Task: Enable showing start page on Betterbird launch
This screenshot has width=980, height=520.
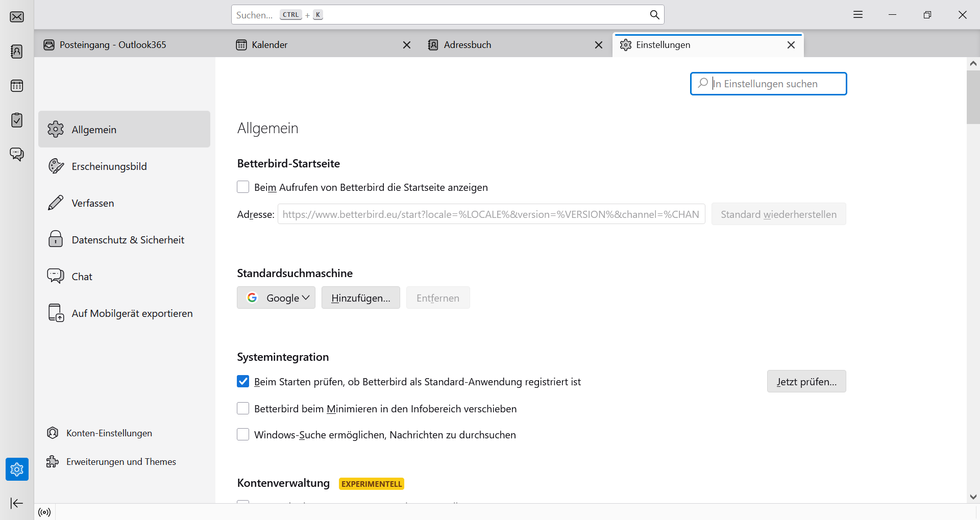Action: click(x=243, y=187)
